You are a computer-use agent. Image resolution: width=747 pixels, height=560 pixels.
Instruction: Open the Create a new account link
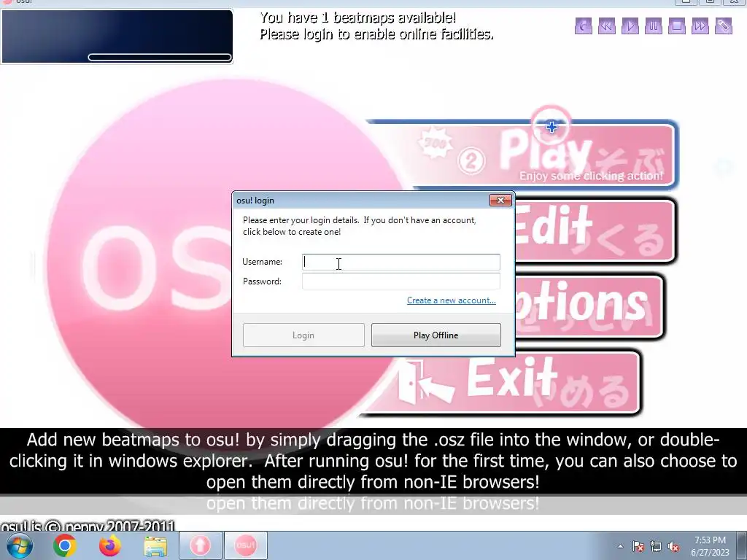451,300
